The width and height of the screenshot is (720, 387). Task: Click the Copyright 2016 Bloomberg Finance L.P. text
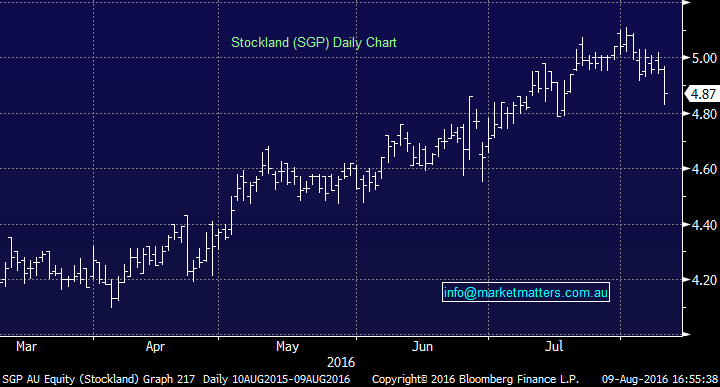pyautogui.click(x=475, y=379)
